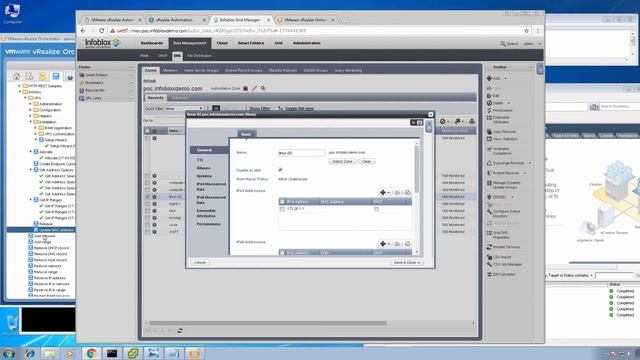The height and width of the screenshot is (360, 640).
Task: Click the Windows Start button
Action: tap(8, 353)
